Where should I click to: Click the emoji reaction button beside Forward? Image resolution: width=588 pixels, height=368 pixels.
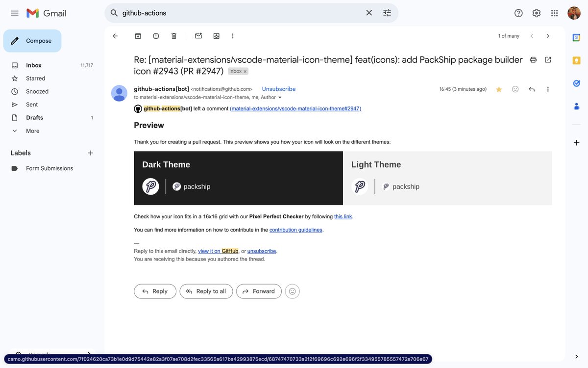pyautogui.click(x=293, y=291)
